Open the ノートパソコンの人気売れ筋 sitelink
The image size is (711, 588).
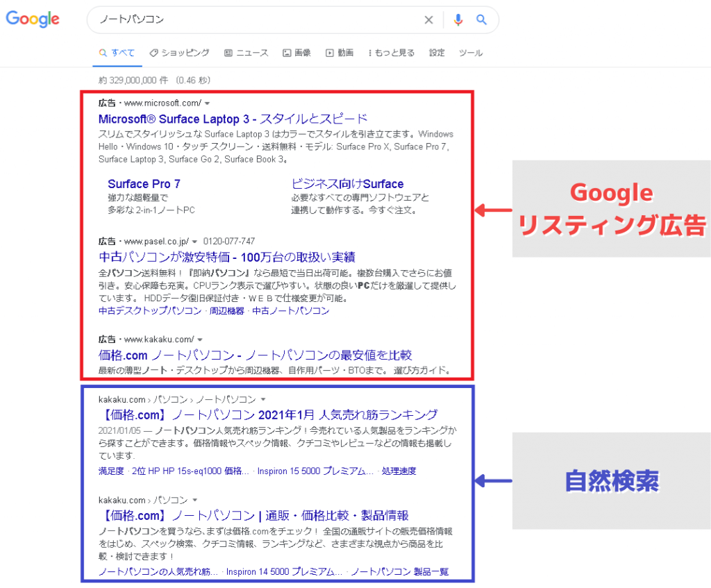(158, 571)
